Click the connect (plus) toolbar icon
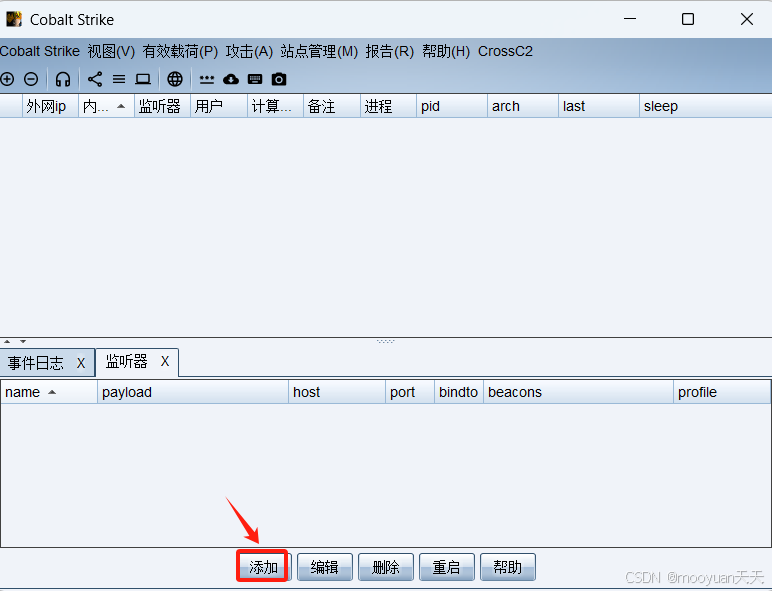The width and height of the screenshot is (772, 591). [x=7, y=79]
